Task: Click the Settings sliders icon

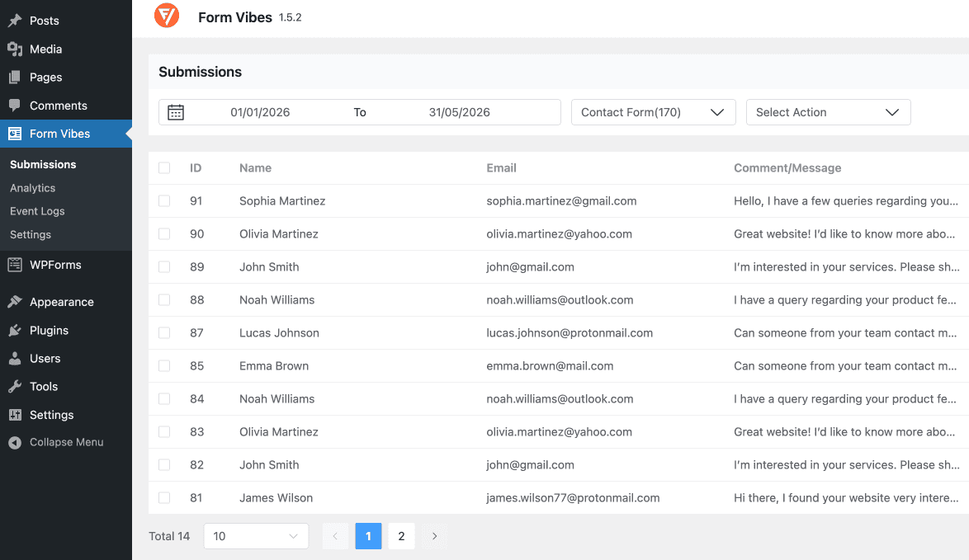Action: coord(15,415)
